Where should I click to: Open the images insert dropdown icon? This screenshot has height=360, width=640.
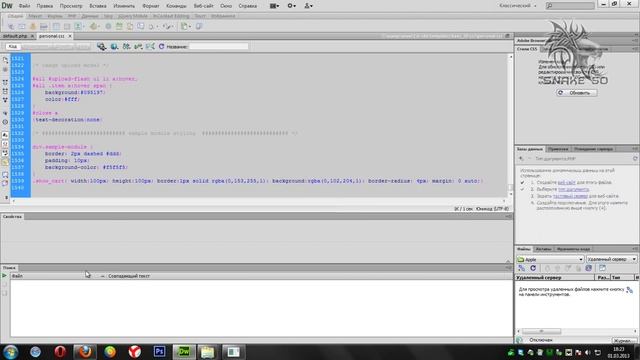79,27
